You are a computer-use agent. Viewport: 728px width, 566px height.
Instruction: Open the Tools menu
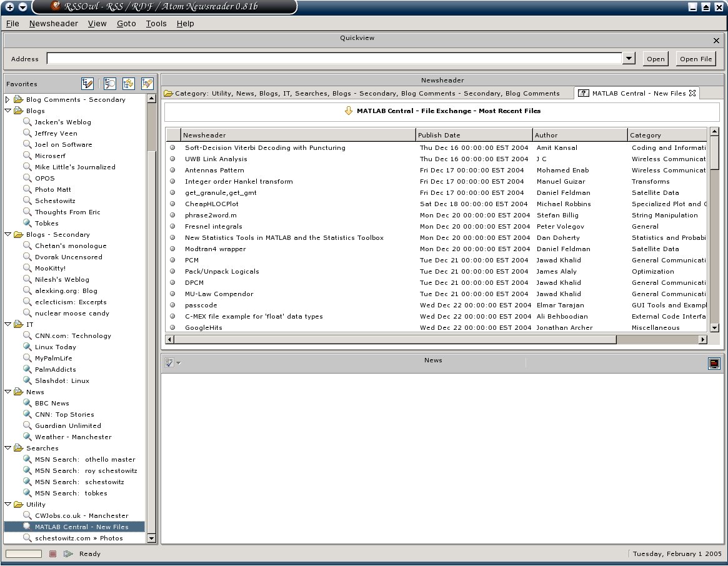coord(156,24)
